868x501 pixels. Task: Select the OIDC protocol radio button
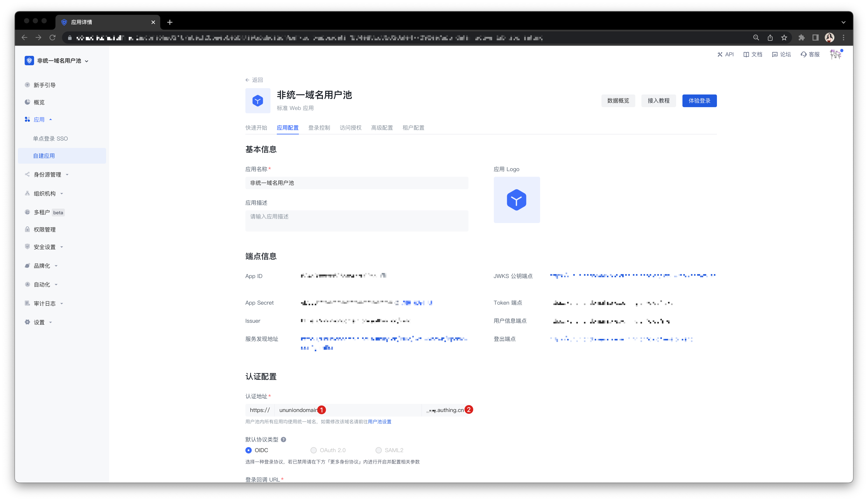pyautogui.click(x=248, y=450)
